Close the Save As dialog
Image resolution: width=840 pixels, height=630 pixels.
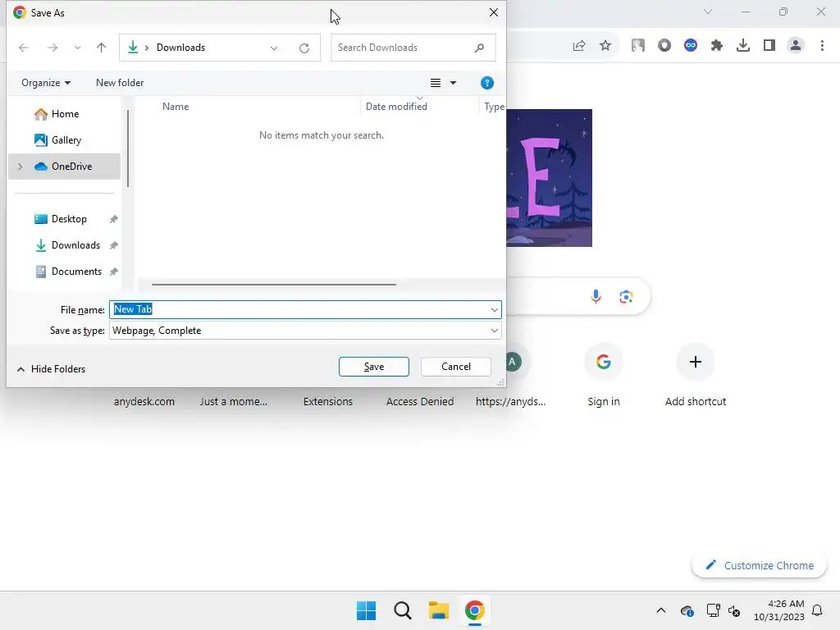click(x=493, y=12)
